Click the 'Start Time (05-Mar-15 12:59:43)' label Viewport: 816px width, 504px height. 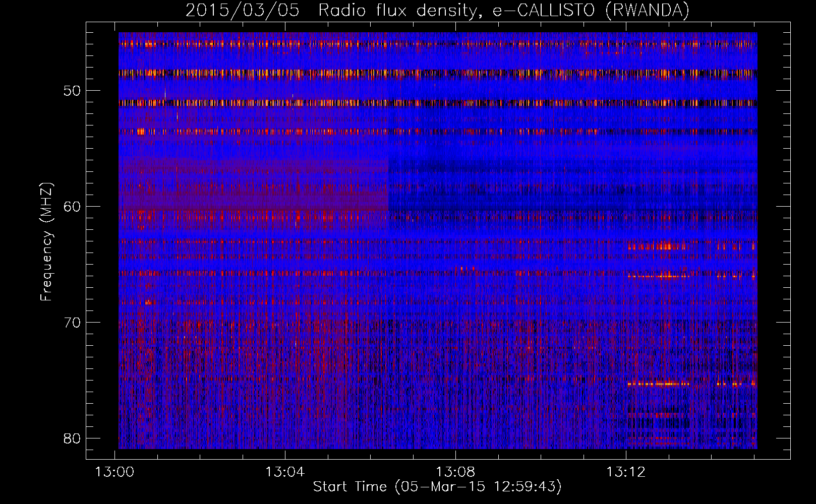437,487
